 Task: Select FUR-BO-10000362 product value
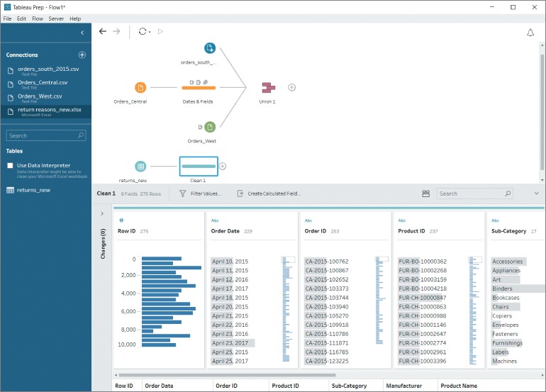423,262
